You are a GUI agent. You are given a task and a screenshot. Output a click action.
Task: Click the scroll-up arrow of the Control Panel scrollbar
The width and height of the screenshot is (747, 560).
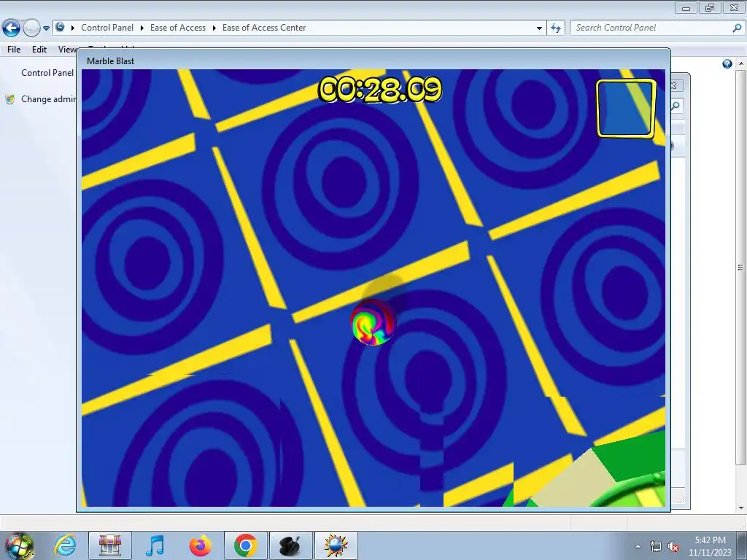[741, 63]
